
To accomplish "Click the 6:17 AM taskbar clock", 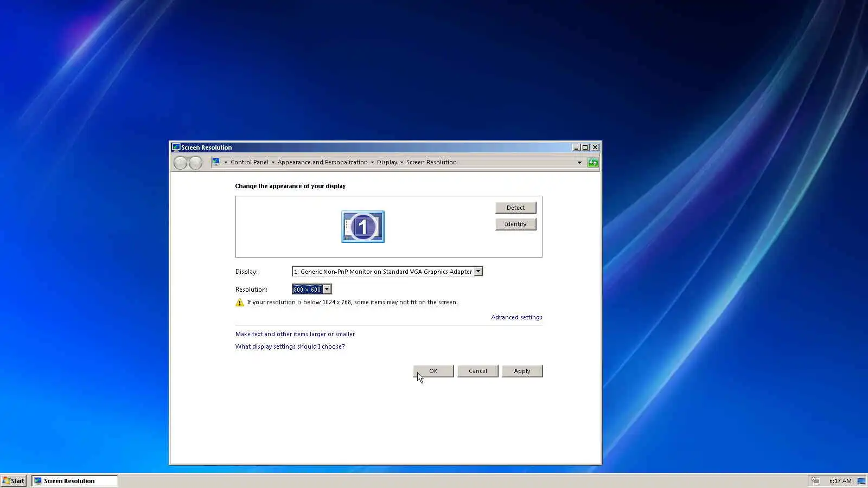I will tap(840, 481).
